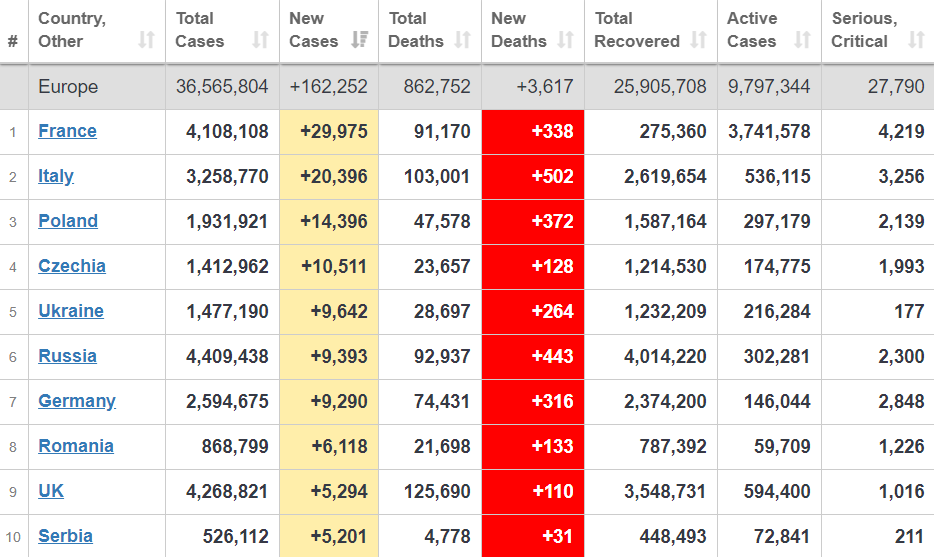Open the Czechia link

72,266
